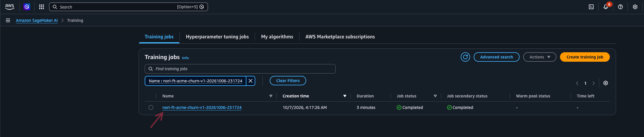Open the AWS home logo

(10, 7)
